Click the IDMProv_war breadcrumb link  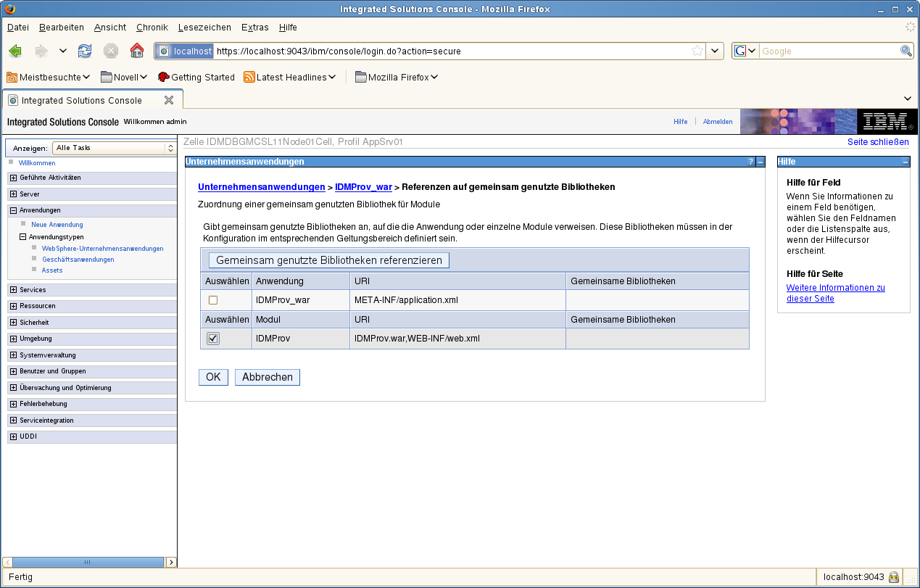363,187
